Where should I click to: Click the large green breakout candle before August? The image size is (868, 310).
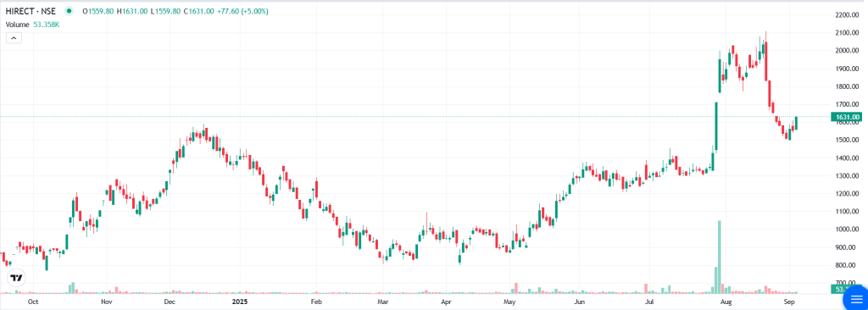pos(715,126)
